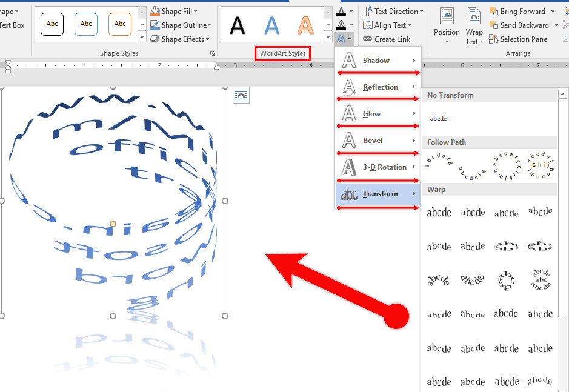The image size is (569, 392).
Task: Select the Transform menu item
Action: (379, 194)
